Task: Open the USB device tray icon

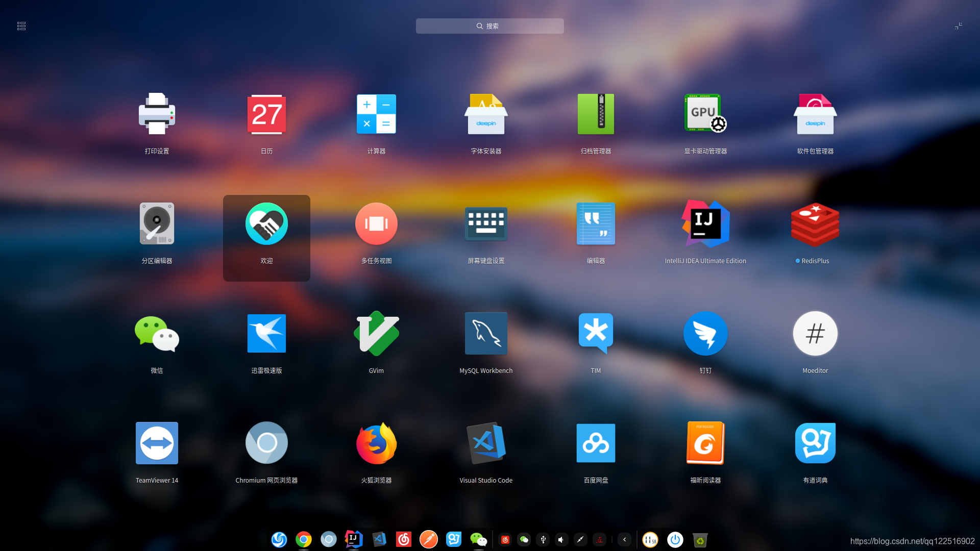Action: (543, 540)
